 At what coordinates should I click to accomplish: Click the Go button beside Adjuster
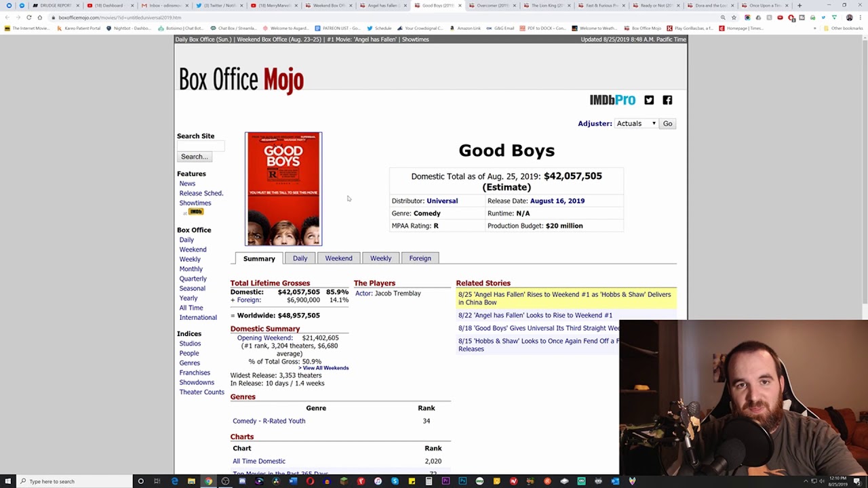pos(667,123)
